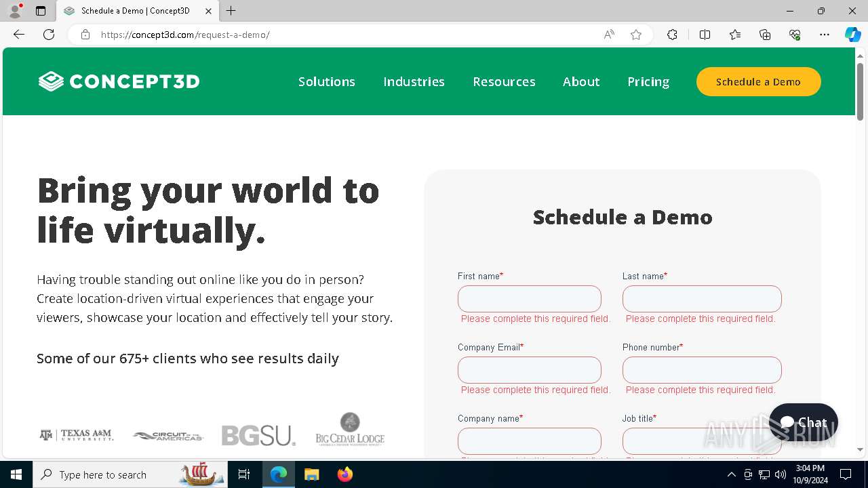View site information lock icon
868x488 pixels.
(x=85, y=35)
